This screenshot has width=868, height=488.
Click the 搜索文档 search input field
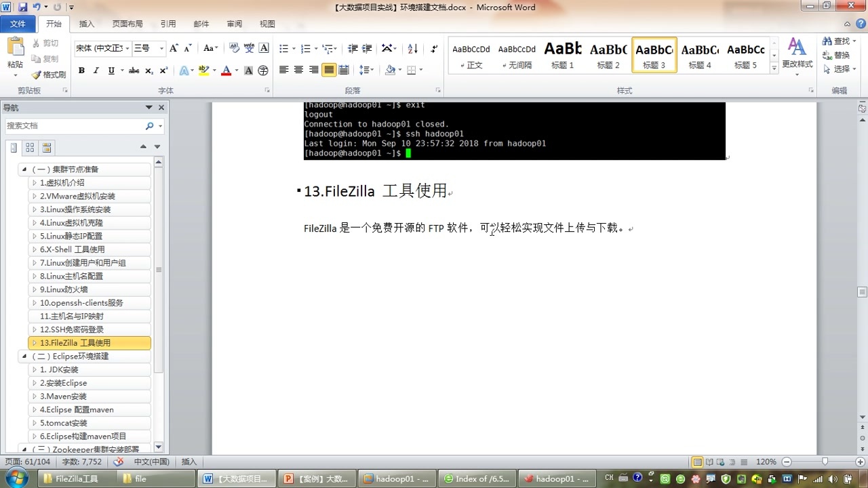(x=73, y=126)
